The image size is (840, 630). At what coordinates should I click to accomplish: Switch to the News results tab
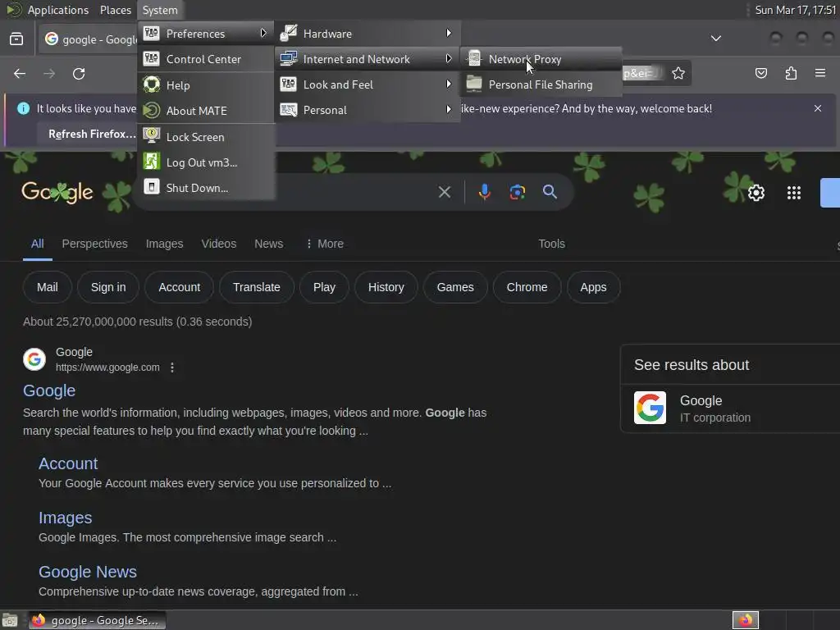tap(268, 244)
